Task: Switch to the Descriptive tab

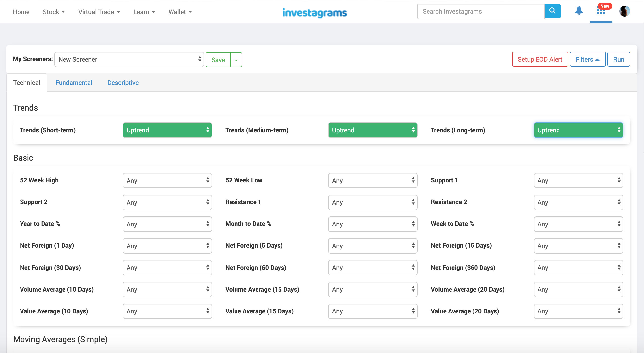Action: pos(123,83)
